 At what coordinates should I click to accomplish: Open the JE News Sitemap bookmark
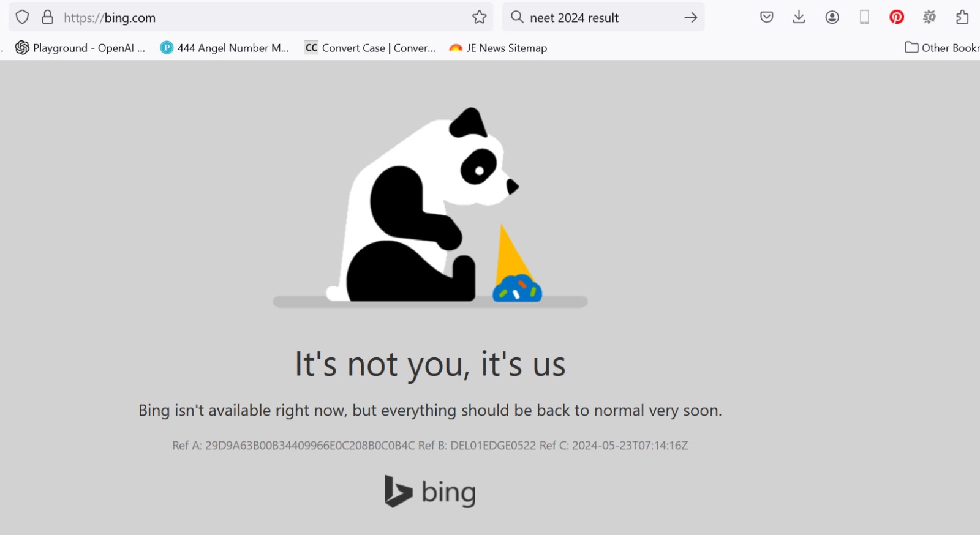pos(498,48)
